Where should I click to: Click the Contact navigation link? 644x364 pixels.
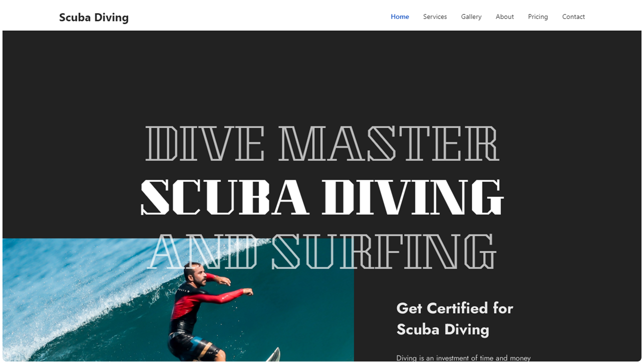point(573,16)
